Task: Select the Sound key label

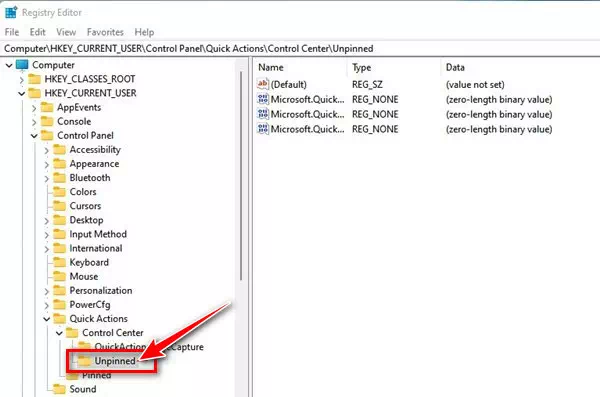Action: coord(83,389)
